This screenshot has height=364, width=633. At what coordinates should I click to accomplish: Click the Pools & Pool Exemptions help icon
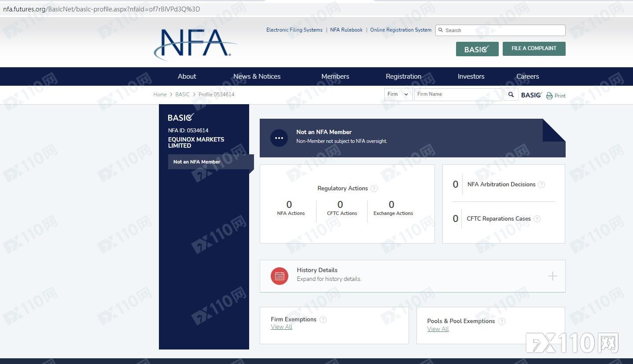pos(501,321)
